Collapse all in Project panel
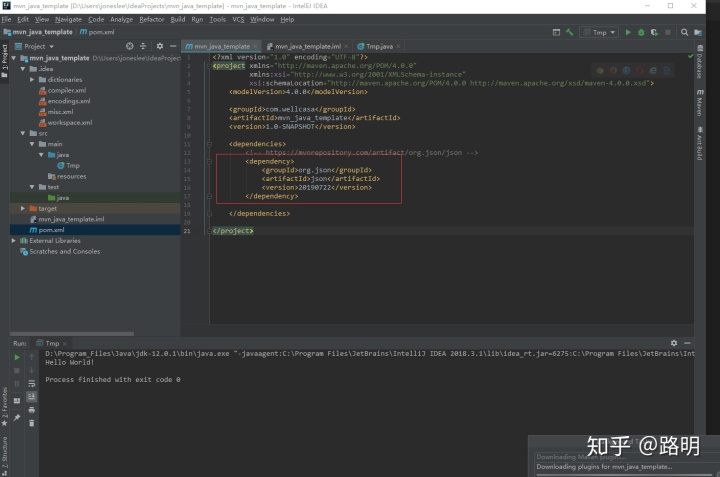Viewport: 720px width, 477px height. click(x=143, y=46)
